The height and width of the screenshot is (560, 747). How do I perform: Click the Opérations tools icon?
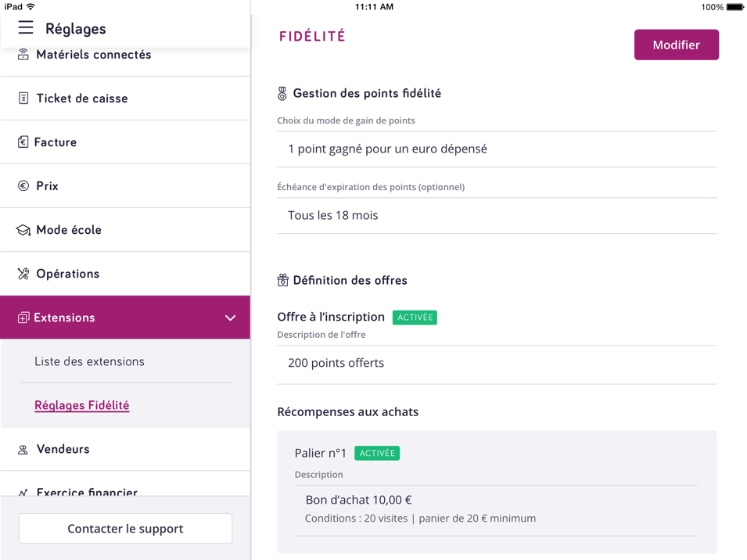23,273
